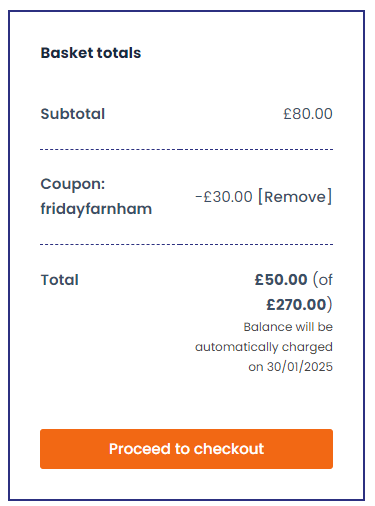Select the £50.00 total due amount
375x506 pixels.
(x=281, y=280)
